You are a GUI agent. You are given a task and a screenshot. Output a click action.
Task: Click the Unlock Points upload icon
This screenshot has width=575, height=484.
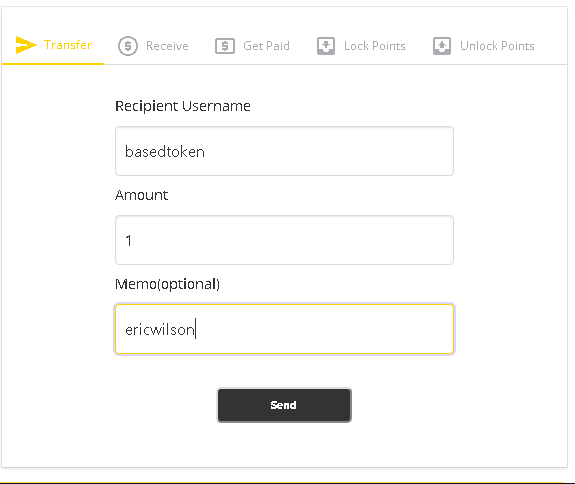click(x=442, y=46)
